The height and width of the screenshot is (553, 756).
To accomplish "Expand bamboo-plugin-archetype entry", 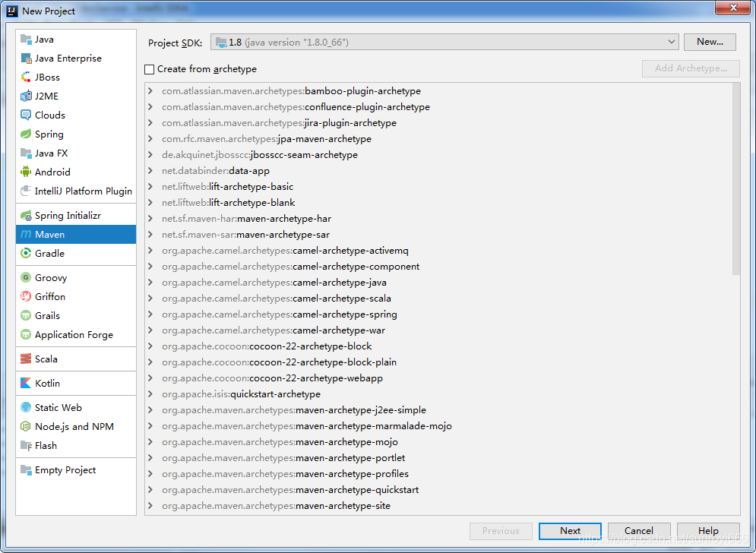I will 150,91.
